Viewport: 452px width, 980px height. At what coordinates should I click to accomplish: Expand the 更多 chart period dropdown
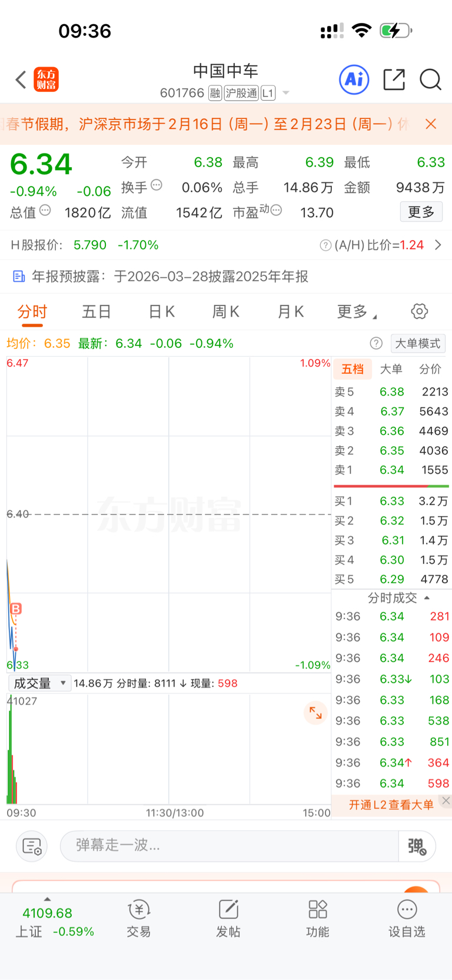click(357, 312)
